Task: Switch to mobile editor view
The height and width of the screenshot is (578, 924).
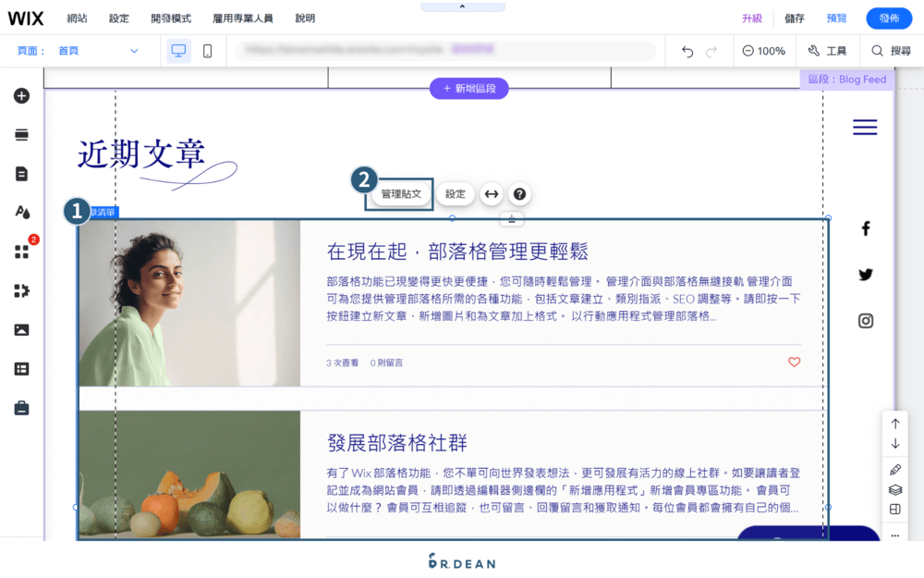Action: point(207,52)
